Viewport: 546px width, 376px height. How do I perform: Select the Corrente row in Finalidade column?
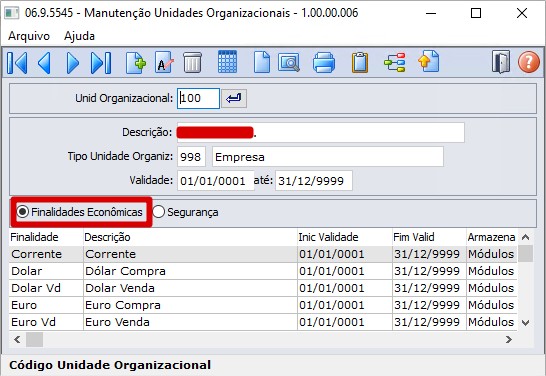point(46,254)
